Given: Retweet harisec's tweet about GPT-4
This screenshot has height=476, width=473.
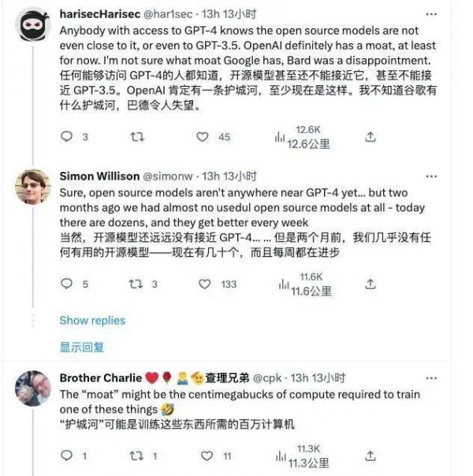Looking at the screenshot, I should [x=136, y=137].
